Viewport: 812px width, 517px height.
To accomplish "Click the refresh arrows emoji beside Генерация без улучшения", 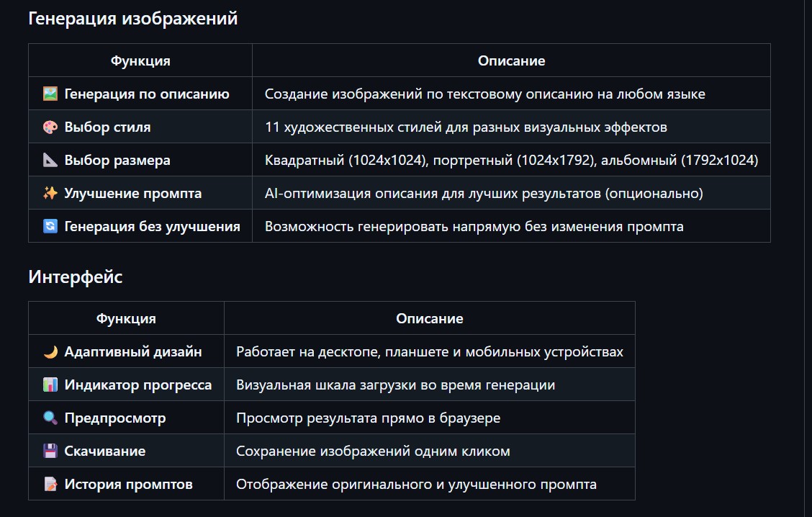I will tap(50, 226).
